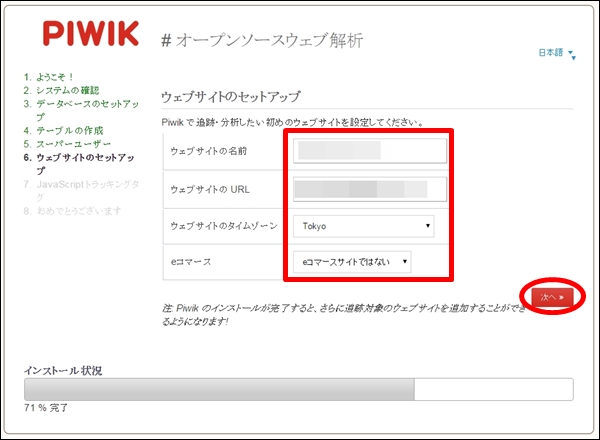Click the ウェブサイトの URL label
Viewport: 600px width, 440px height.
pos(210,189)
